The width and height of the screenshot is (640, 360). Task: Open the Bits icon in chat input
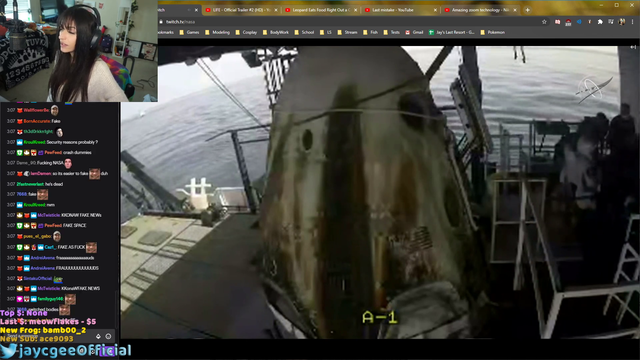[x=98, y=336]
